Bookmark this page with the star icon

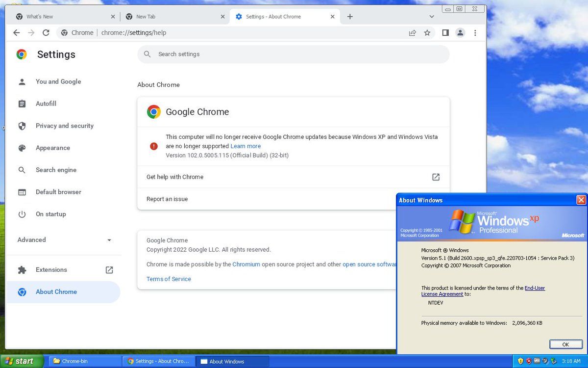click(x=427, y=33)
